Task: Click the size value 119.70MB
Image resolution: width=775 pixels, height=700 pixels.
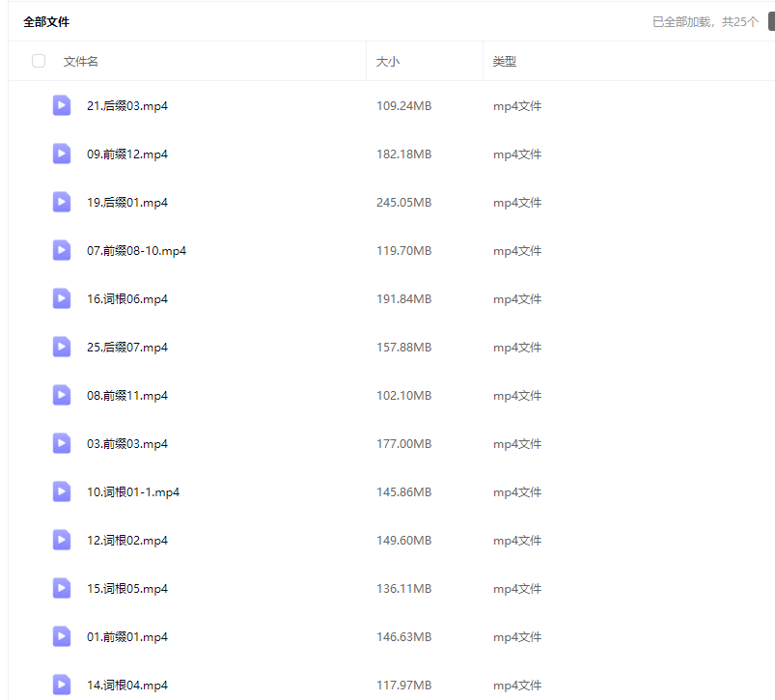Action: 403,251
